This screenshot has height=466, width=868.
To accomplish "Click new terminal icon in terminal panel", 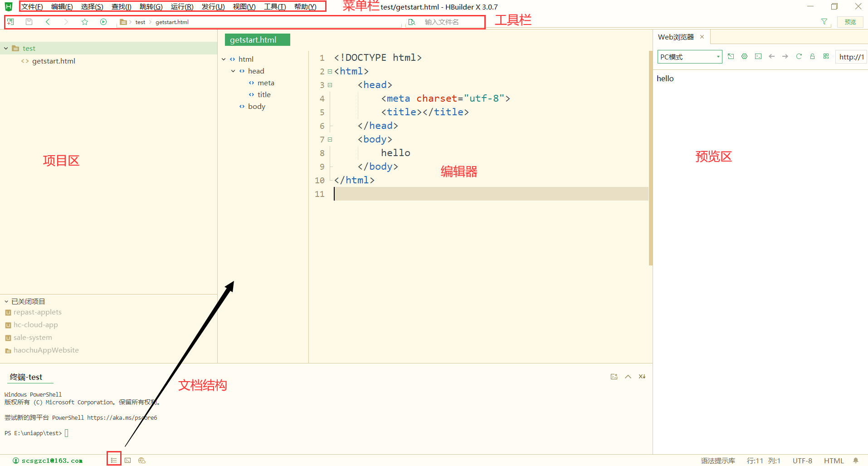I will [614, 377].
